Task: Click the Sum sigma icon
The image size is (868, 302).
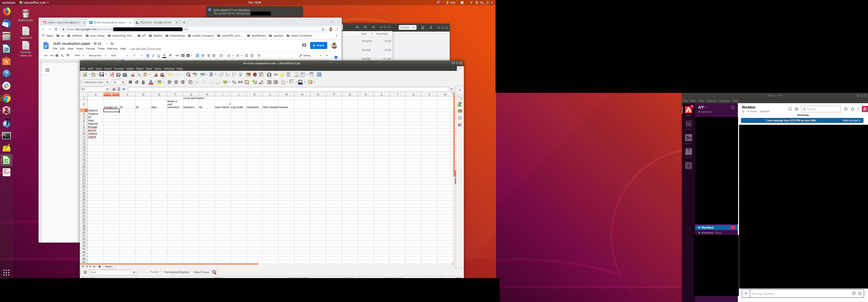Action: tap(119, 89)
